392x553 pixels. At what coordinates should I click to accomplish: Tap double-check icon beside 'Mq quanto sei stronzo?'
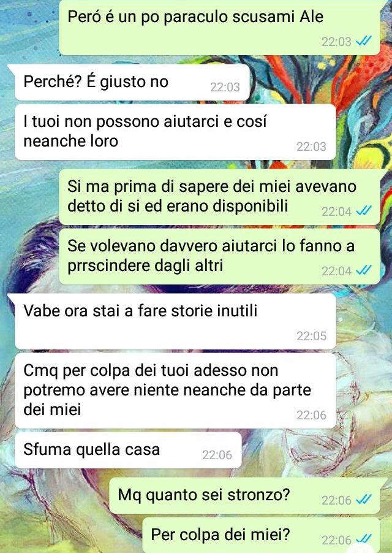point(363,500)
